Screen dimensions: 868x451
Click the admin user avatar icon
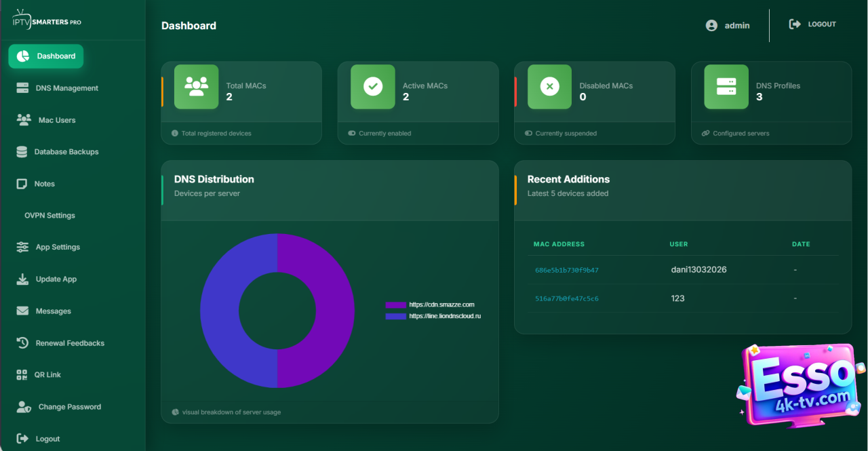click(x=711, y=25)
